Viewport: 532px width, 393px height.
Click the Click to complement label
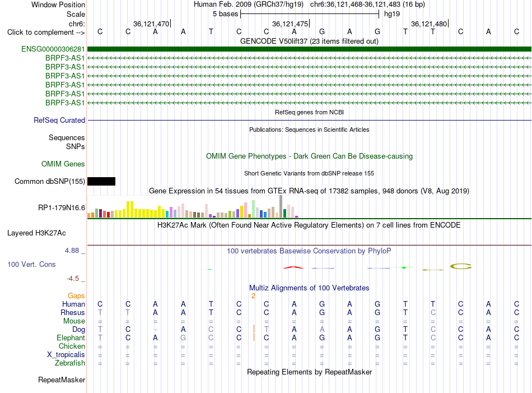[46, 33]
